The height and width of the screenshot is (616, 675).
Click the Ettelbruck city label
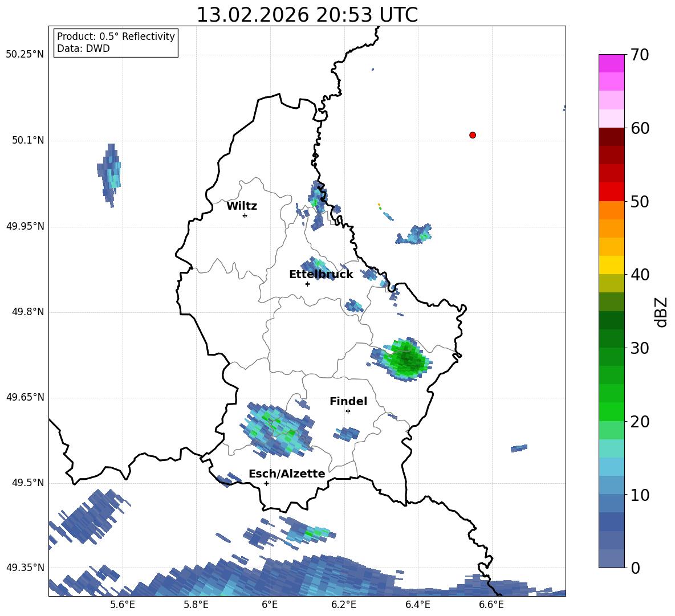point(321,275)
